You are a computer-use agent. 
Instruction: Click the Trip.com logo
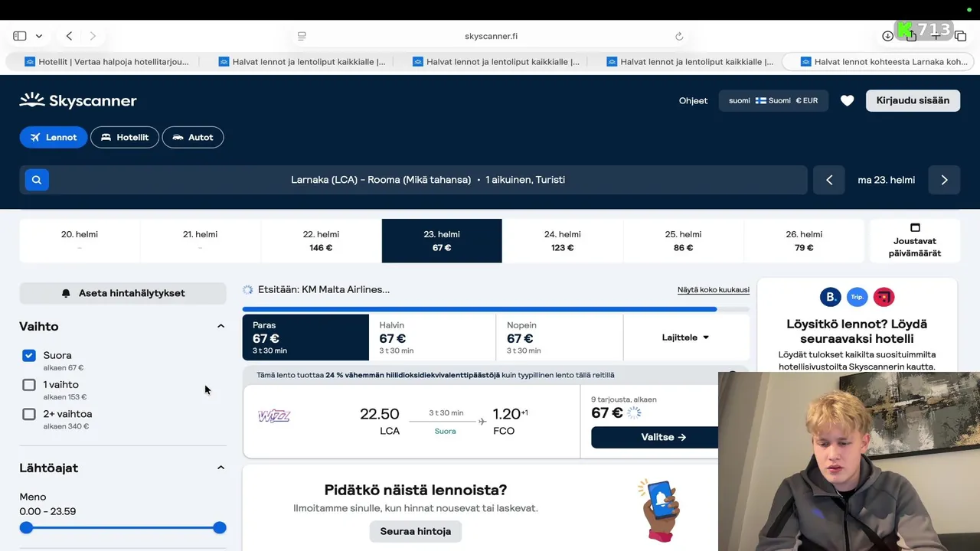pyautogui.click(x=857, y=297)
